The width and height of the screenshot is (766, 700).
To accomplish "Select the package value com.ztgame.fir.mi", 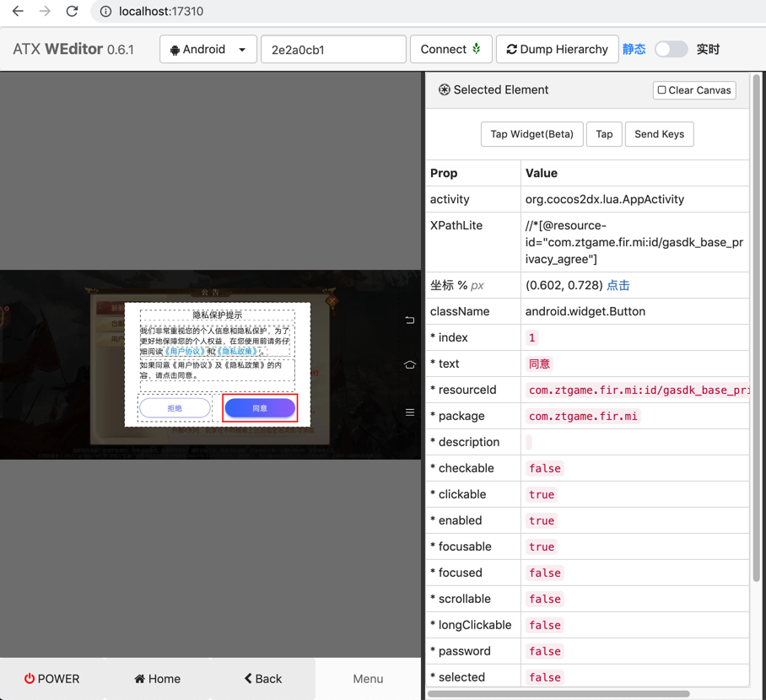I will point(583,416).
